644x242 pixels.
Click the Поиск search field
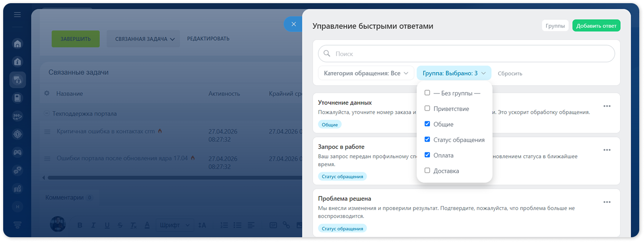pyautogui.click(x=466, y=54)
